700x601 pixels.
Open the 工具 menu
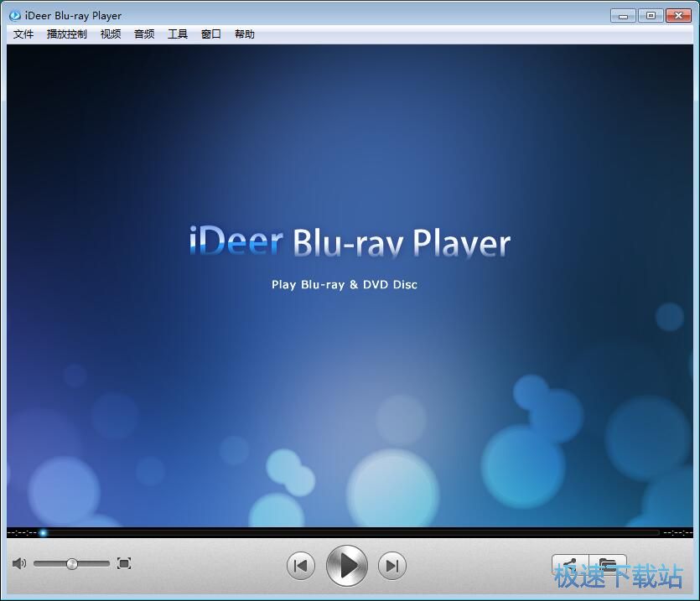tap(177, 34)
